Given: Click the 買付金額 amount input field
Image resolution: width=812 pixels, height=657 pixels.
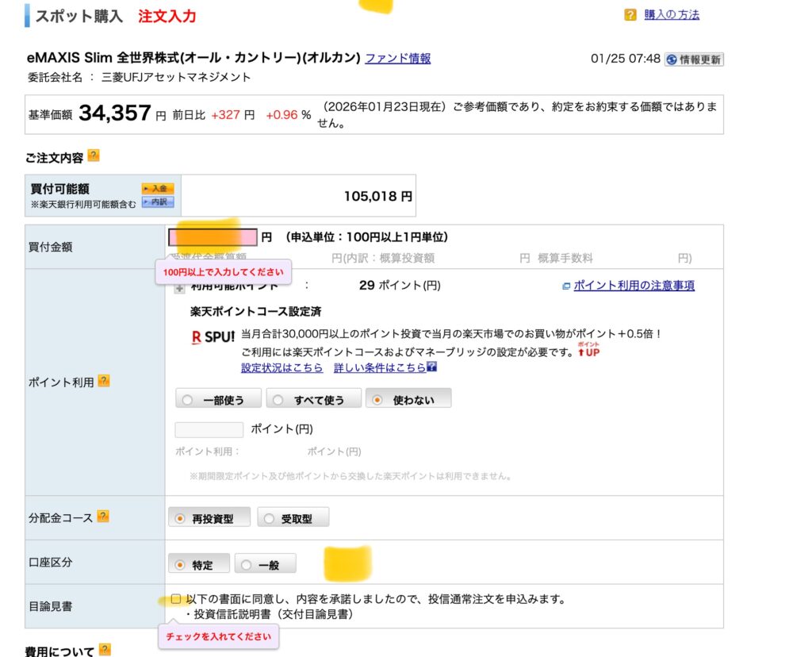Looking at the screenshot, I should point(213,236).
